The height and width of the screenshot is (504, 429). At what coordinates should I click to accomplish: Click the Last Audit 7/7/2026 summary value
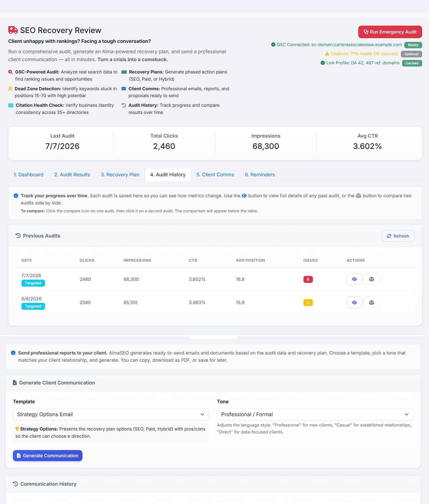[x=62, y=146]
